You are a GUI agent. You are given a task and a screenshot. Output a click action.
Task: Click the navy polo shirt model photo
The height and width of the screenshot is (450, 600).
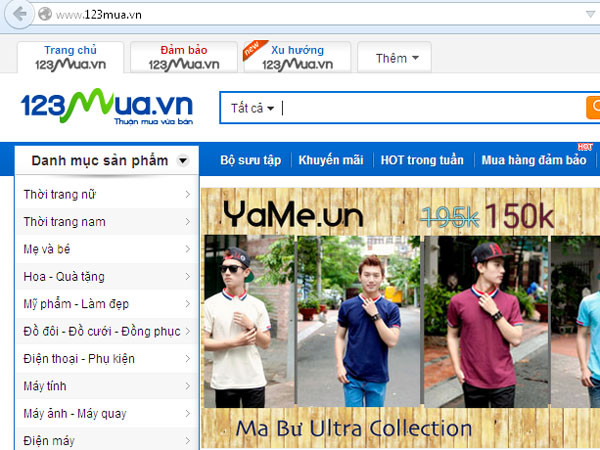[x=359, y=321]
